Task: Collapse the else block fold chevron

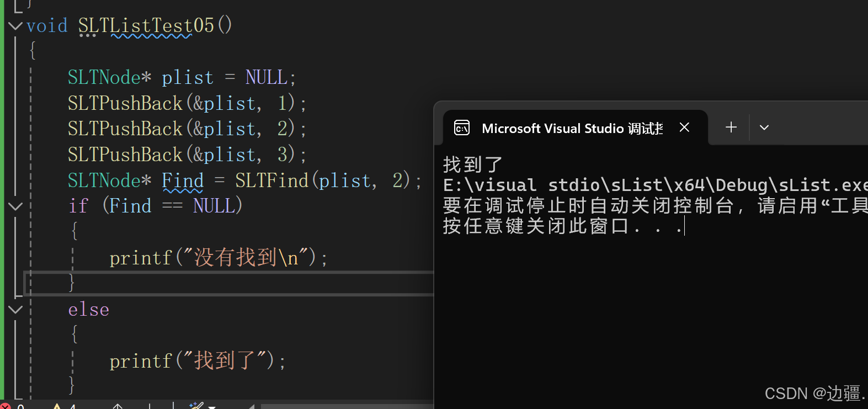Action: click(16, 310)
